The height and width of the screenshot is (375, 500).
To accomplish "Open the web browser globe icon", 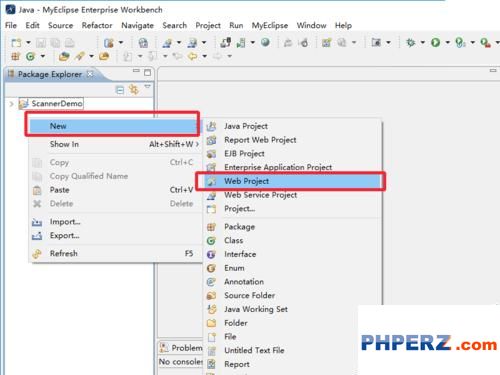I will (265, 42).
